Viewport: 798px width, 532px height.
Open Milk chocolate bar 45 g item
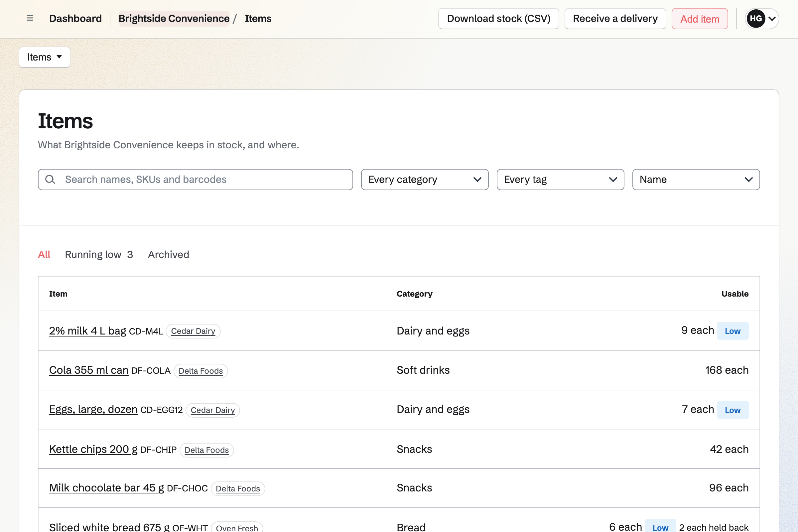(x=106, y=487)
